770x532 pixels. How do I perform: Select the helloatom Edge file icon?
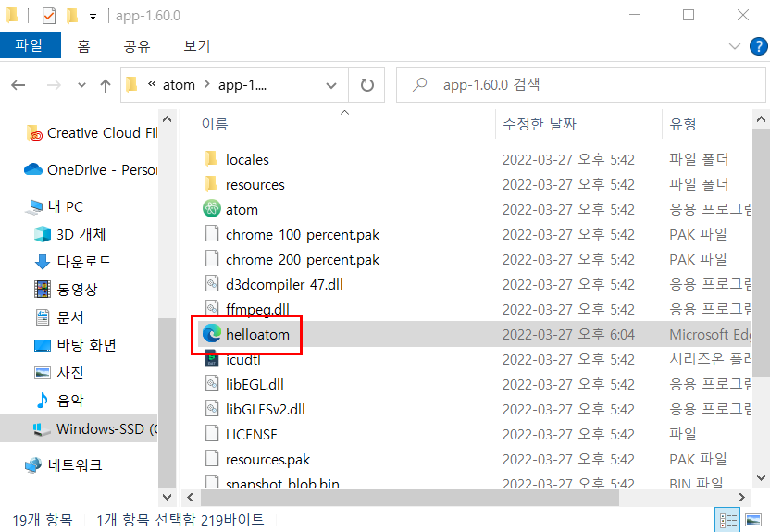212,334
